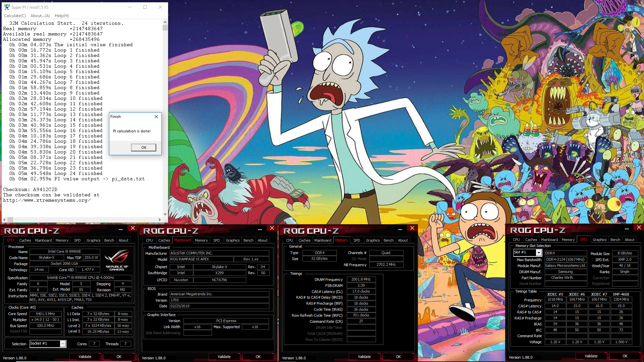Close the ROG CPU-Z Mainboard window

click(272, 228)
